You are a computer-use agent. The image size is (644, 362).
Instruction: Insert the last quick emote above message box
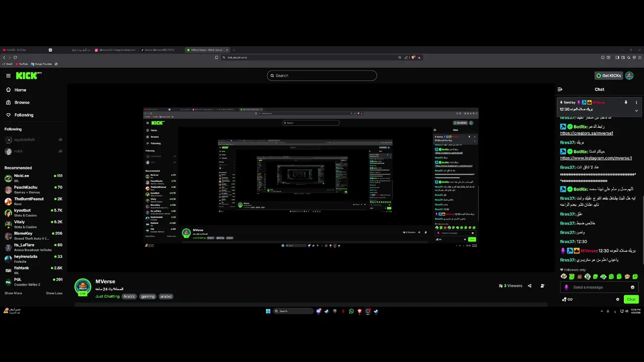[635, 277]
